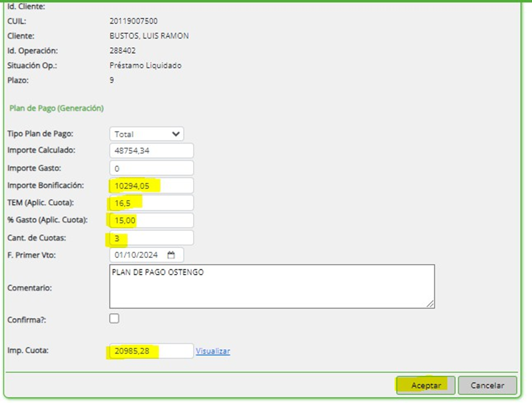Viewport: 532px width, 403px height.
Task: Select the % Gasto (Aplic. Cuota) field
Action: click(x=151, y=220)
